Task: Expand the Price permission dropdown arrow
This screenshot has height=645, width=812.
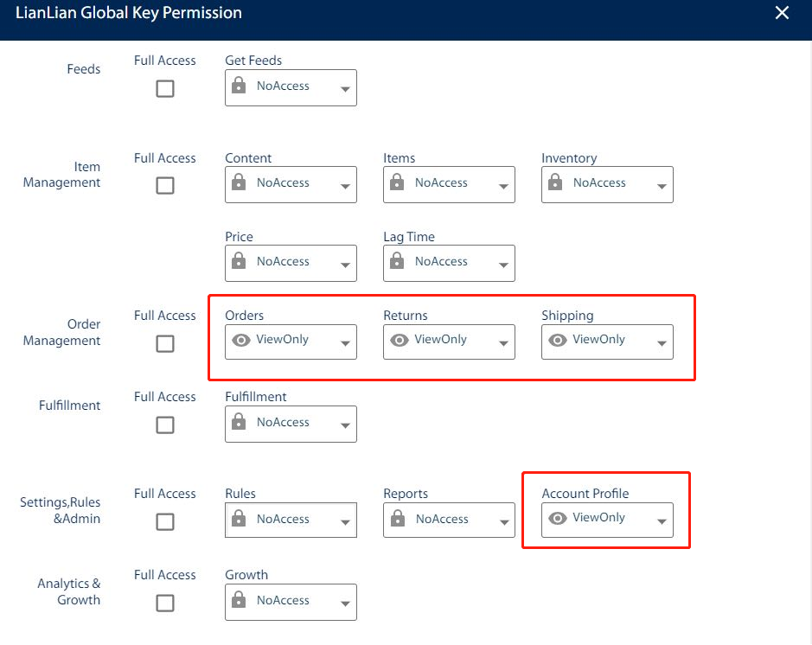Action: click(345, 265)
